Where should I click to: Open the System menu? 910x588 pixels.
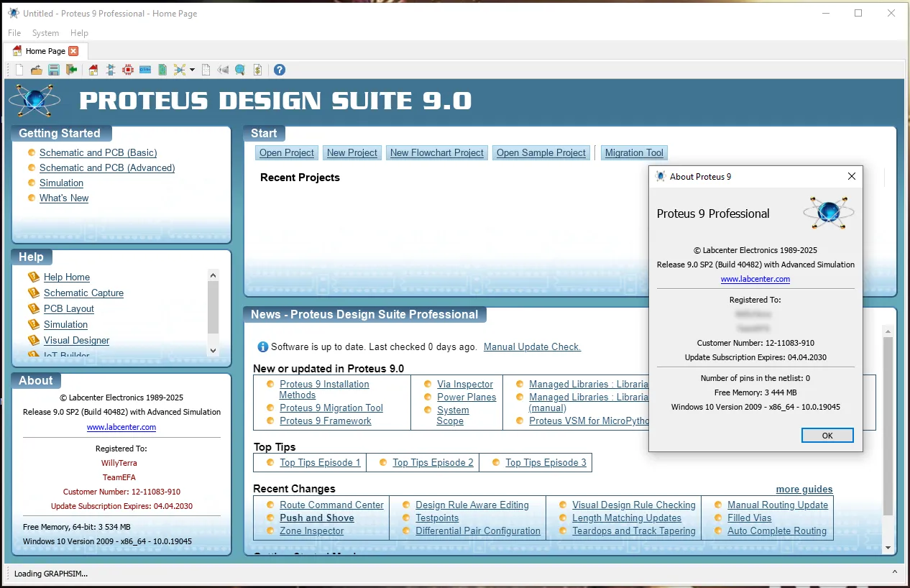click(45, 33)
